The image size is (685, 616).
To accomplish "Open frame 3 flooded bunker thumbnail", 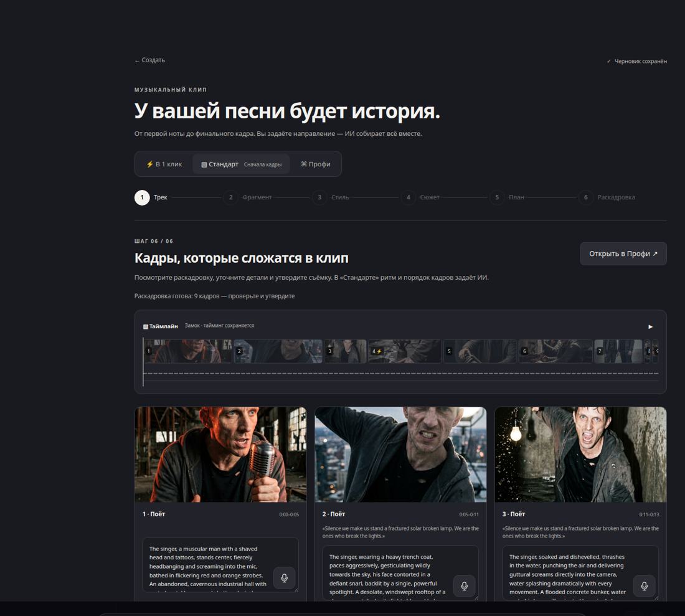I will point(580,454).
